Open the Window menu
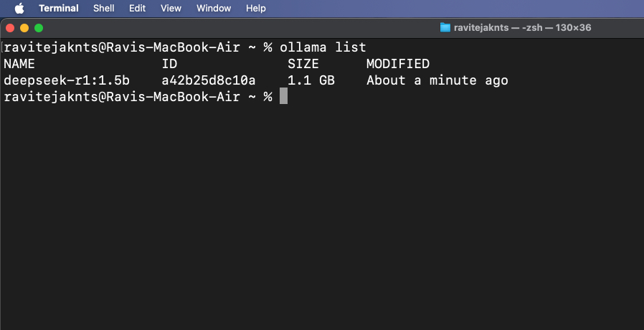 click(214, 9)
